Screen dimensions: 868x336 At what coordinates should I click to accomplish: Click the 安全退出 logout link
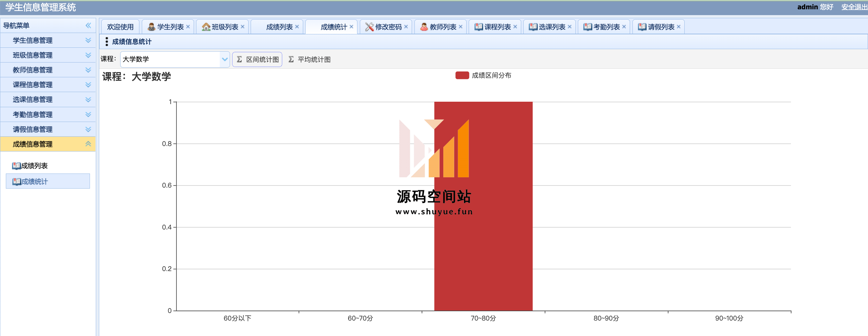(854, 7)
